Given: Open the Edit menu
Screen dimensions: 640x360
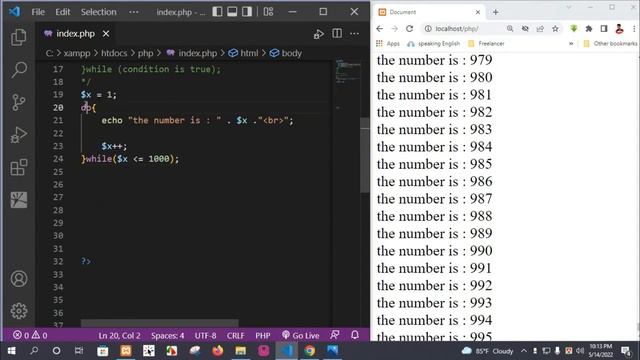Looking at the screenshot, I should tap(62, 12).
